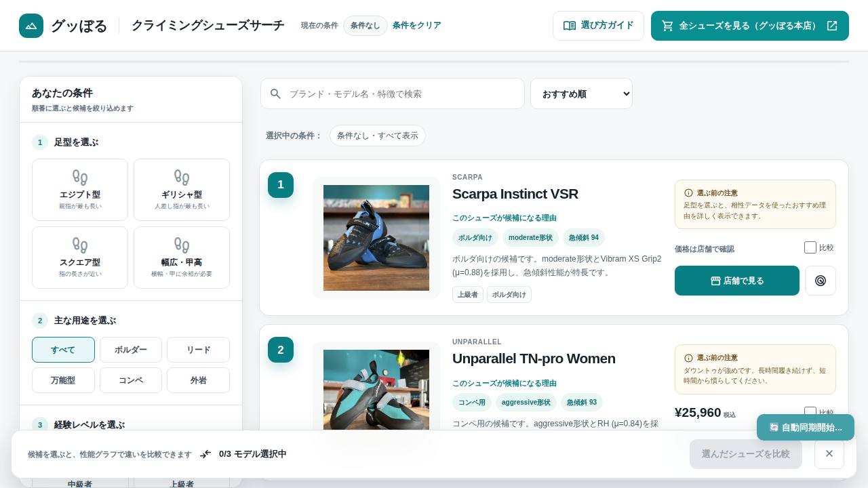Viewport: 868px width, 488px height.
Task: Select スクエア型 foot type
Action: (80, 258)
